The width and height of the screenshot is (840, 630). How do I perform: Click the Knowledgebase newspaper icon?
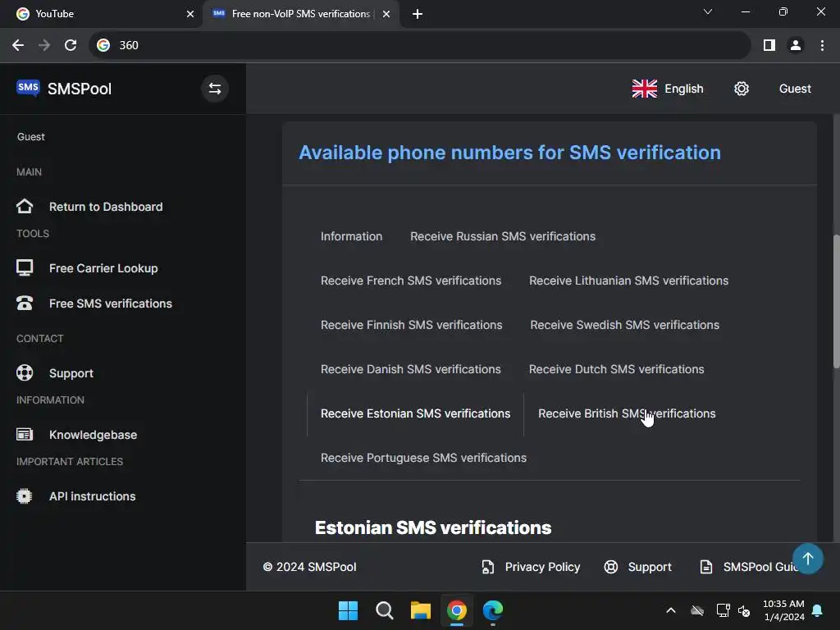click(x=25, y=435)
